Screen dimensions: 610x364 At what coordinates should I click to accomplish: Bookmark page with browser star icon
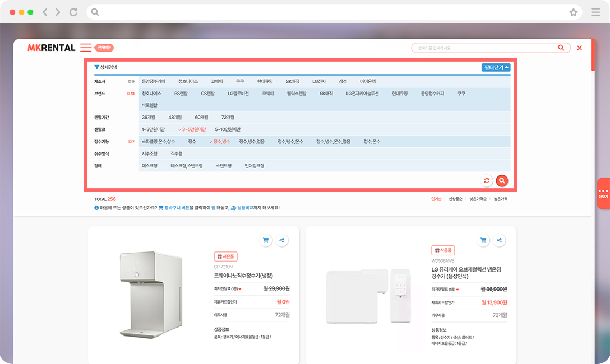coord(573,12)
